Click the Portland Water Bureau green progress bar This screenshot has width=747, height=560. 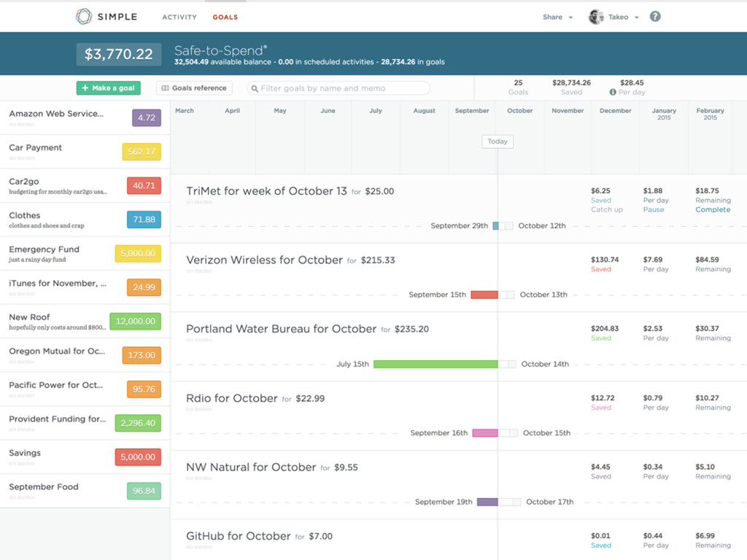436,365
